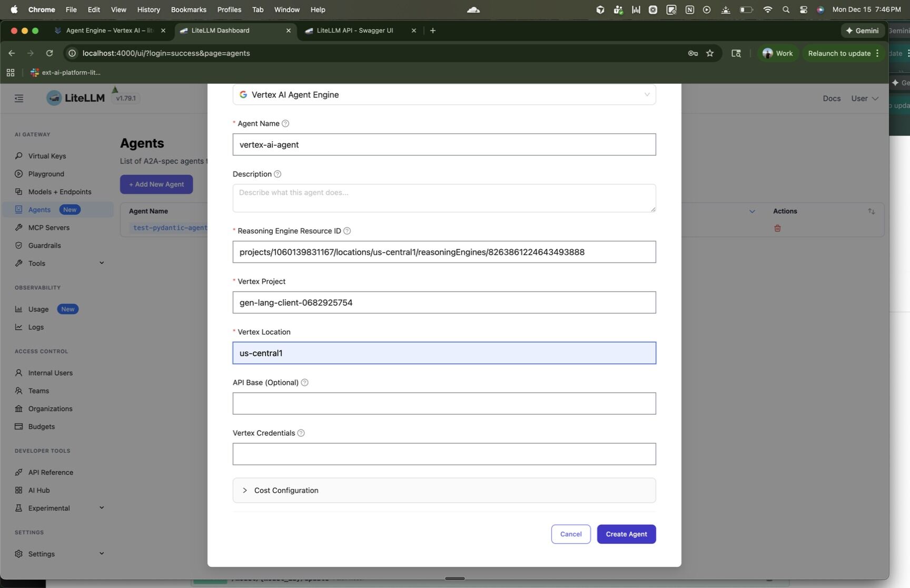Open API Reference in developer tools

[x=51, y=472]
